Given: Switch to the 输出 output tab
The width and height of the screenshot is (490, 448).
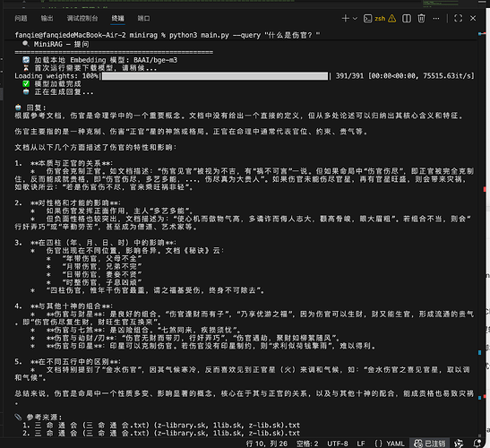Looking at the screenshot, I should pos(47,19).
